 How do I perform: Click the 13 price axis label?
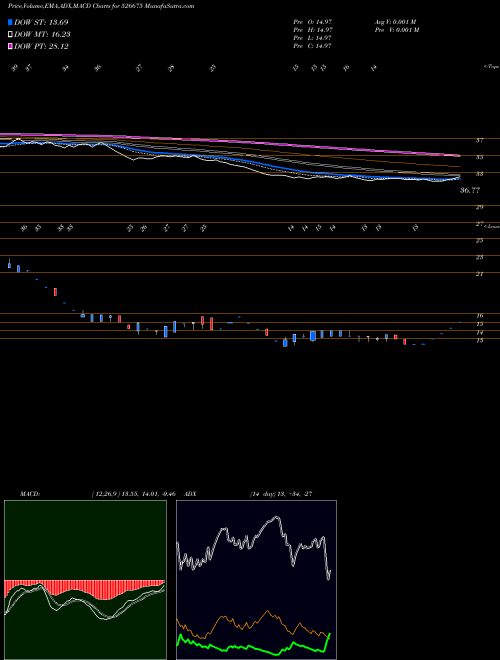click(x=479, y=341)
